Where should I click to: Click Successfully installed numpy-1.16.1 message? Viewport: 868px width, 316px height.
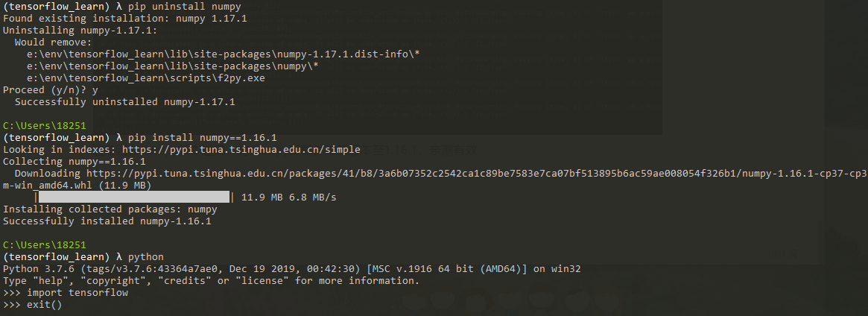pyautogui.click(x=107, y=221)
